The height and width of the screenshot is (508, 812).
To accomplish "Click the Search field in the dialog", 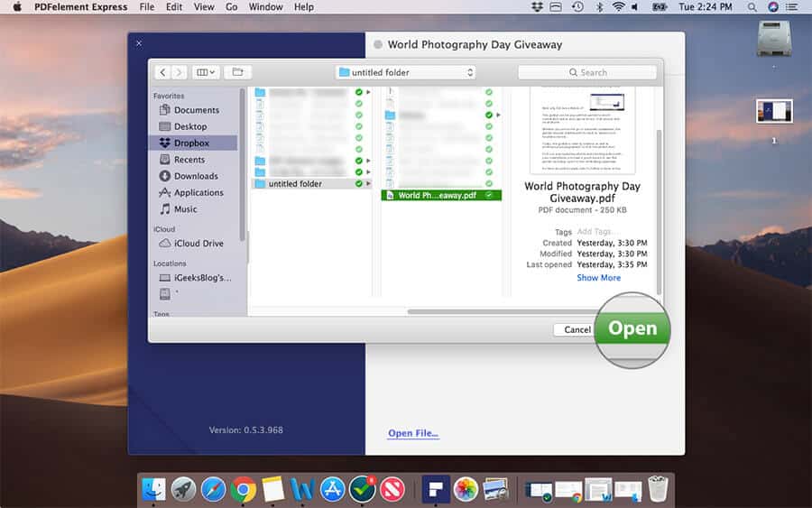I will 587,72.
